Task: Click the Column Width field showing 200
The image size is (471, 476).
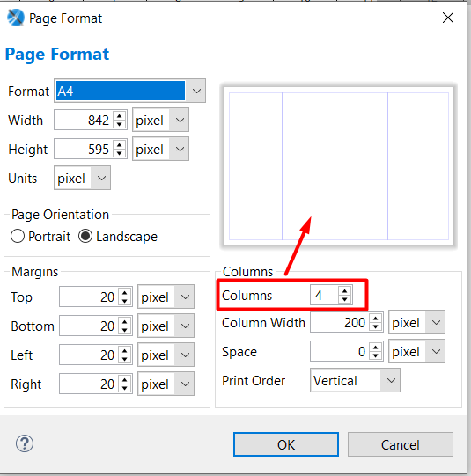Action: pos(340,322)
